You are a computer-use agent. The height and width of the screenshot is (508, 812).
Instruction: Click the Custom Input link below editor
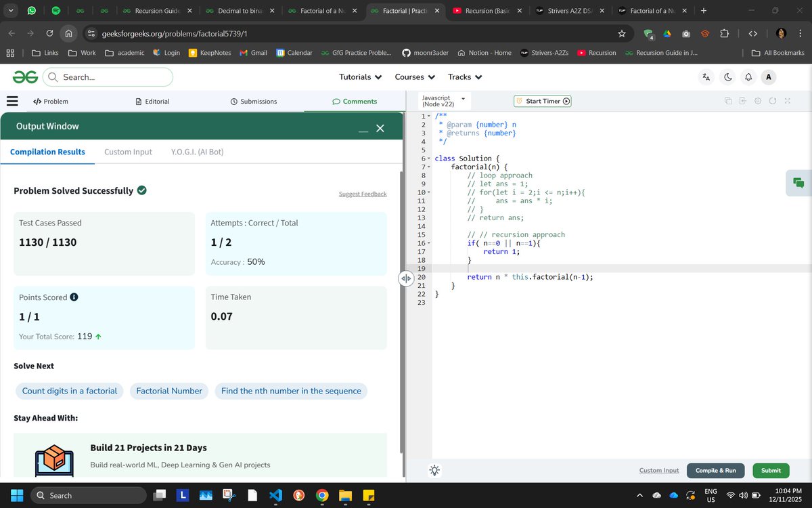(x=659, y=470)
